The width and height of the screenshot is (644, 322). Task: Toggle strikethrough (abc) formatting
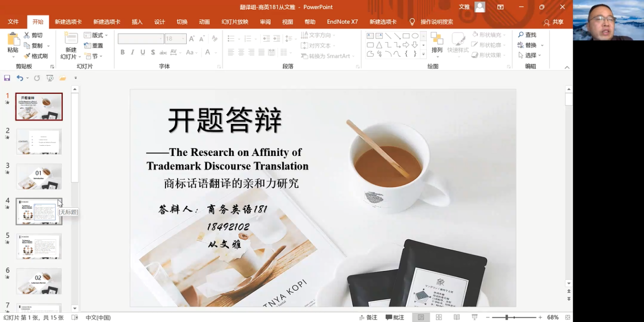pos(163,52)
